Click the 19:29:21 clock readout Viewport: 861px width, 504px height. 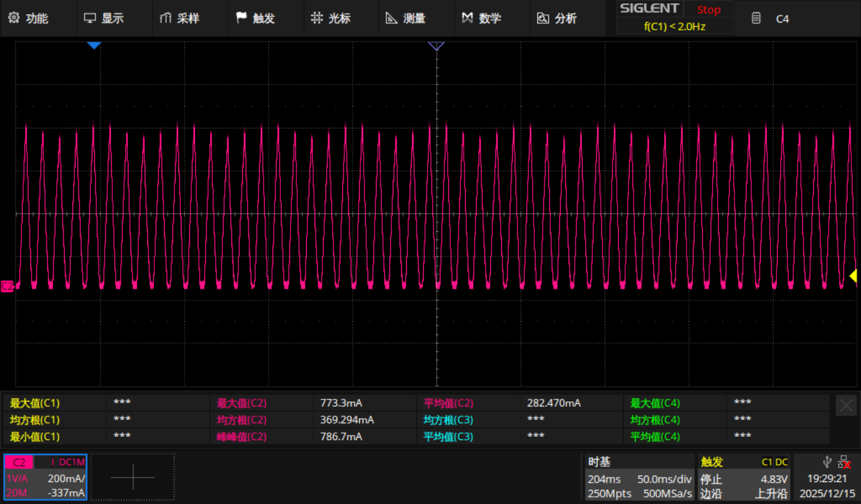coord(827,479)
